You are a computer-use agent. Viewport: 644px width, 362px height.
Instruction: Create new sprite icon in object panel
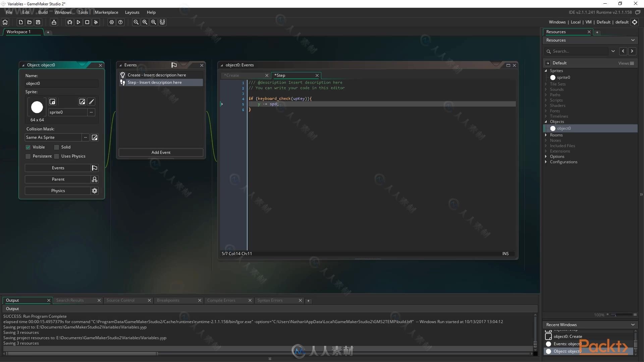click(52, 102)
